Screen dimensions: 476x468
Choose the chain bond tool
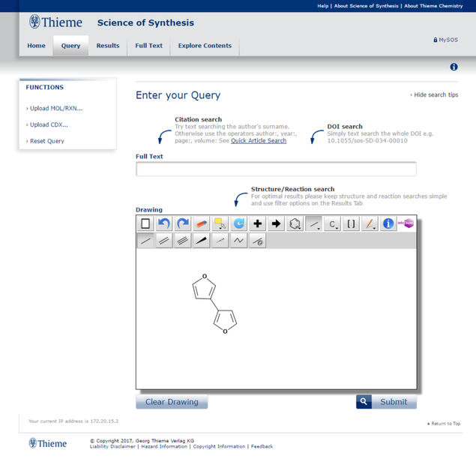tap(239, 241)
